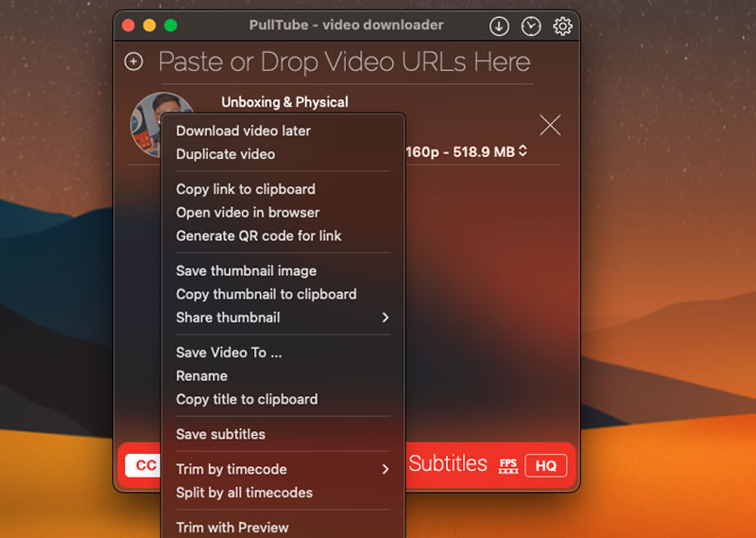Minimize the PullTube window

pos(149,26)
